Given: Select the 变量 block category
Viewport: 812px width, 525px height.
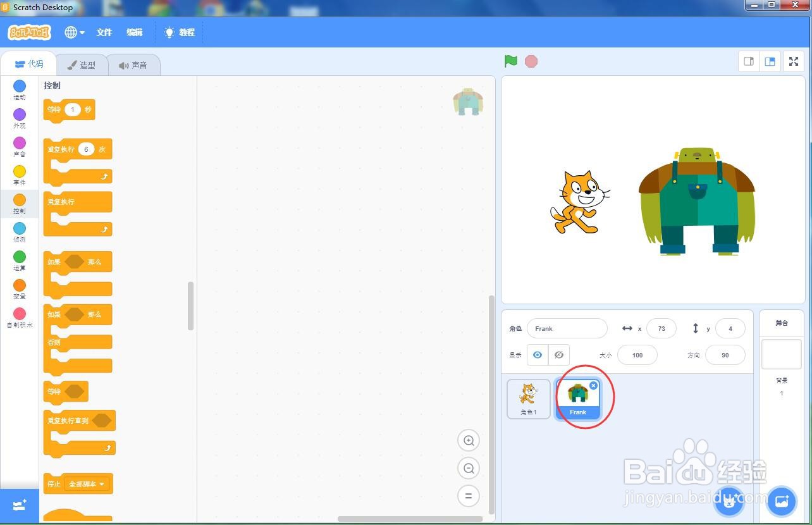Looking at the screenshot, I should 20,289.
